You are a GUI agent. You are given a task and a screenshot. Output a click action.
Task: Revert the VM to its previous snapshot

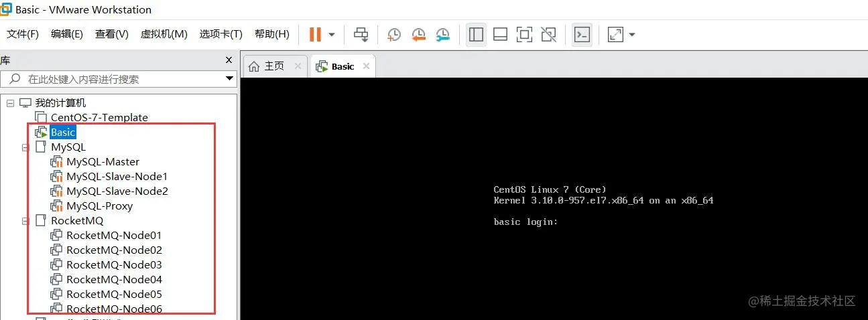(x=419, y=34)
